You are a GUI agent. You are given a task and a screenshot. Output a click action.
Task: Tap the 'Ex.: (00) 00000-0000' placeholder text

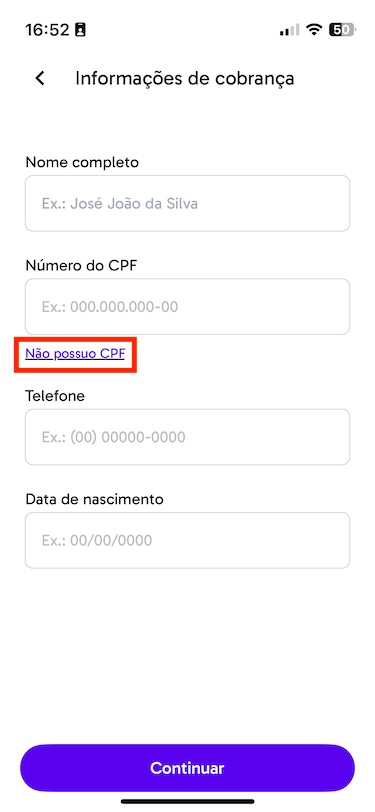pos(113,438)
